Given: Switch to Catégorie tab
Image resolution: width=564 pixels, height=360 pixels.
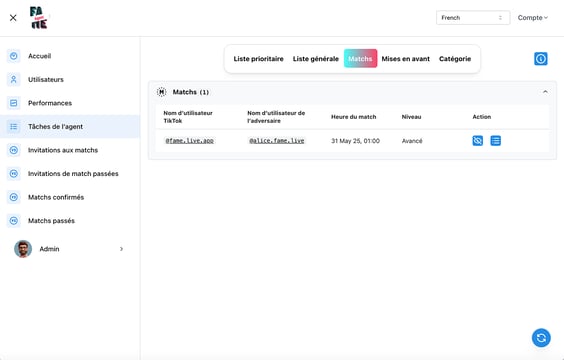Looking at the screenshot, I should (455, 59).
